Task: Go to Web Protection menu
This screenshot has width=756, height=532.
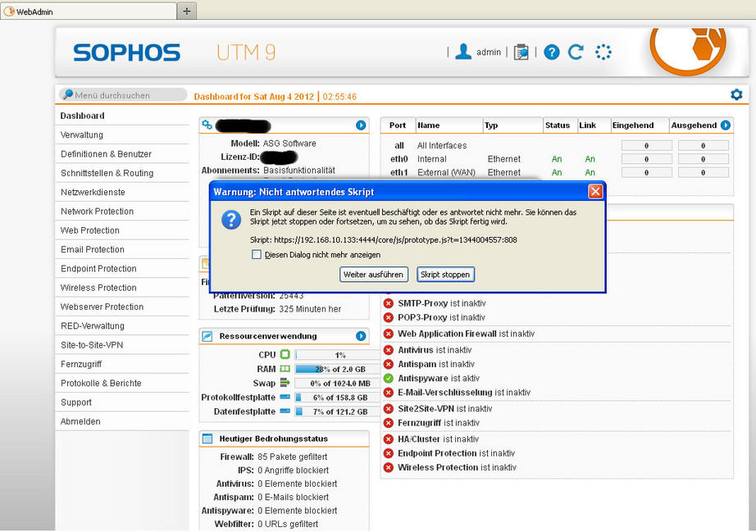Action: pos(122,230)
